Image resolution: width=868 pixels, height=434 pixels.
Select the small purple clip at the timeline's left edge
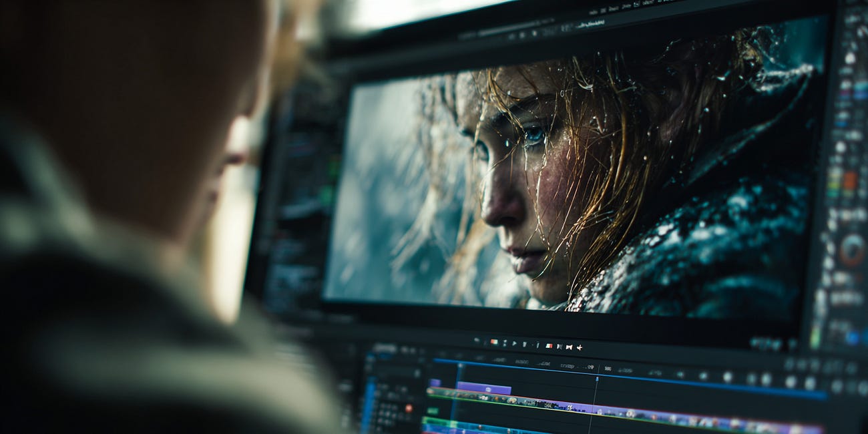pyautogui.click(x=435, y=383)
